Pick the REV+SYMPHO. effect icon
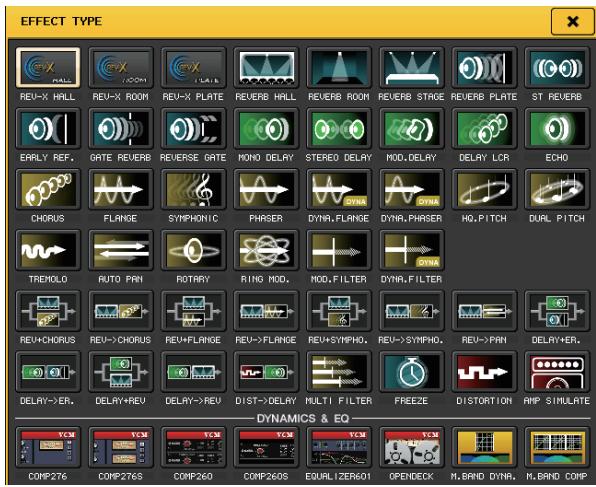The image size is (596, 487). (339, 311)
